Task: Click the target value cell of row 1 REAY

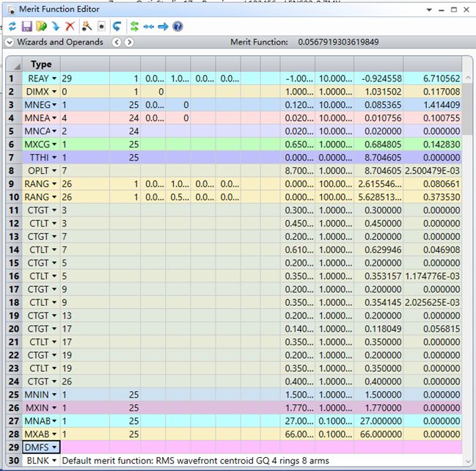Action: point(298,78)
